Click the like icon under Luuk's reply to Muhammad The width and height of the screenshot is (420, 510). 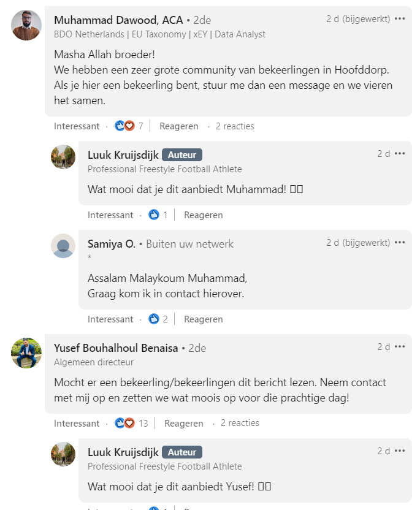coord(153,215)
